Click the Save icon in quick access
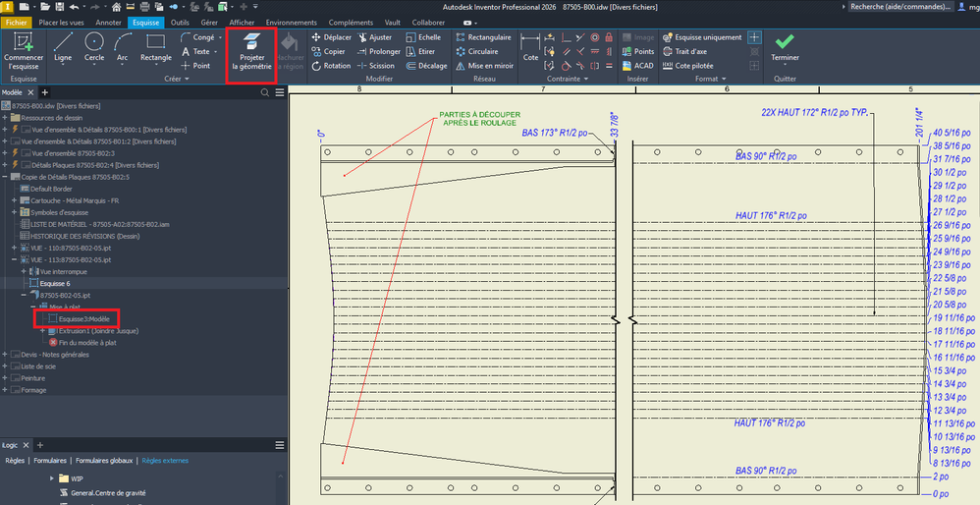Viewport: 980px width, 505px height. (x=59, y=7)
